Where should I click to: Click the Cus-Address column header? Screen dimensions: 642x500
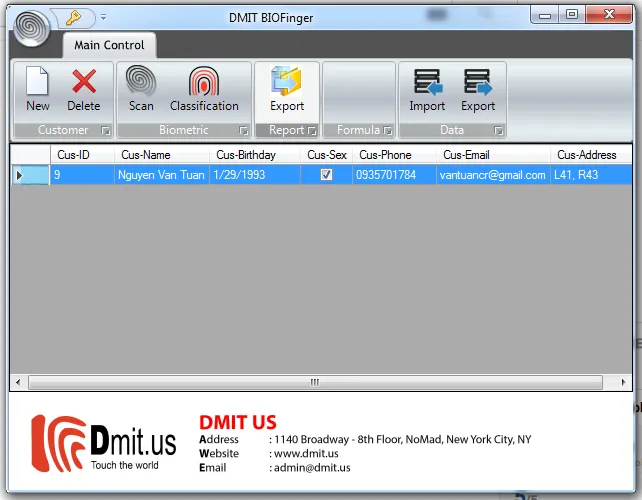pyautogui.click(x=591, y=155)
